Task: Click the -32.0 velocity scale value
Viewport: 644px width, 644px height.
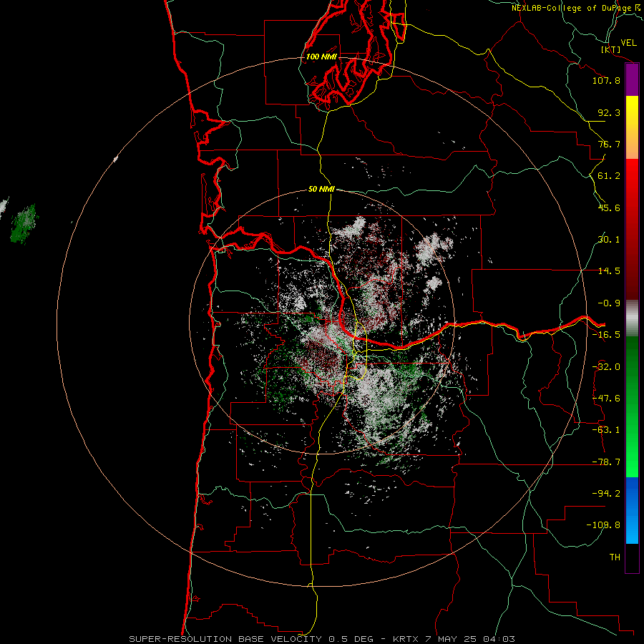Action: [x=606, y=367]
